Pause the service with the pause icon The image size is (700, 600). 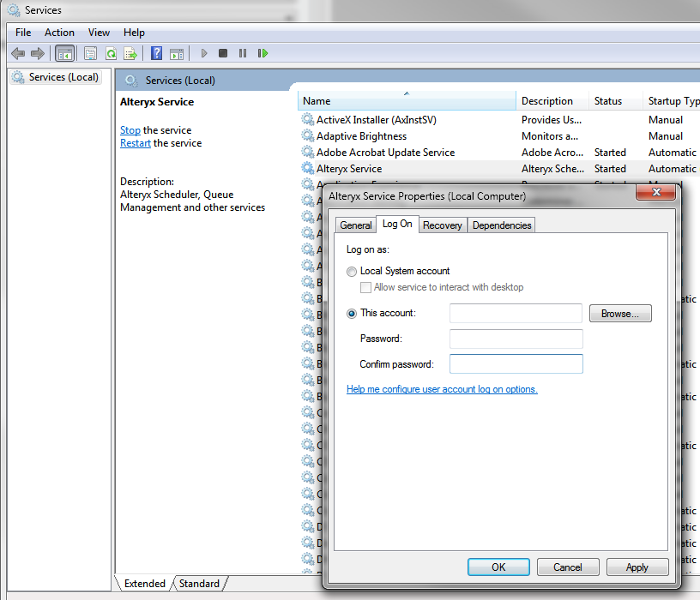(x=243, y=53)
